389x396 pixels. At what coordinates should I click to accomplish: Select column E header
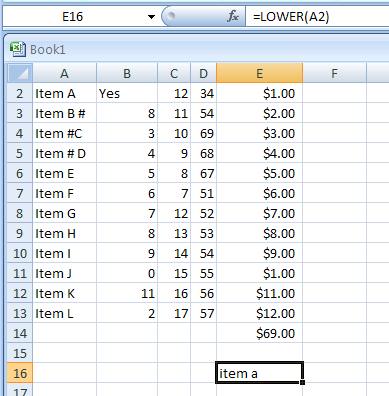point(259,73)
